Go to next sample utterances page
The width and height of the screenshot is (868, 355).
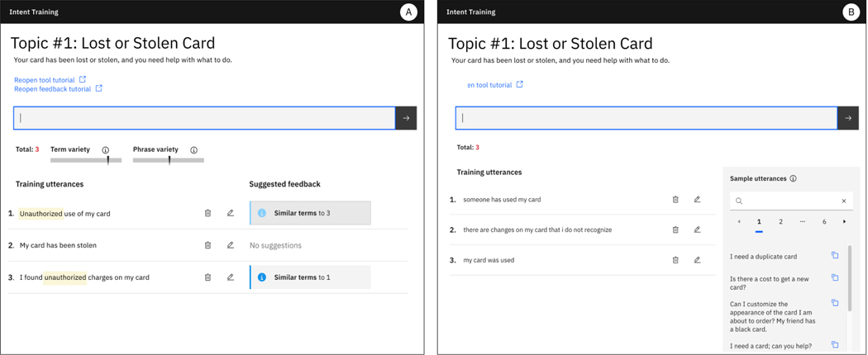pyautogui.click(x=844, y=222)
